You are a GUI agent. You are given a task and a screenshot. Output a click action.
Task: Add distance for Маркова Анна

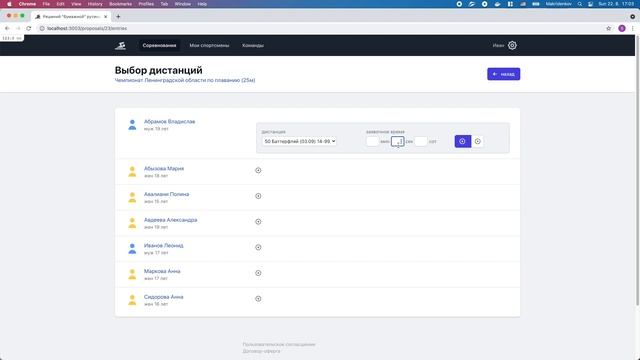[x=258, y=273]
